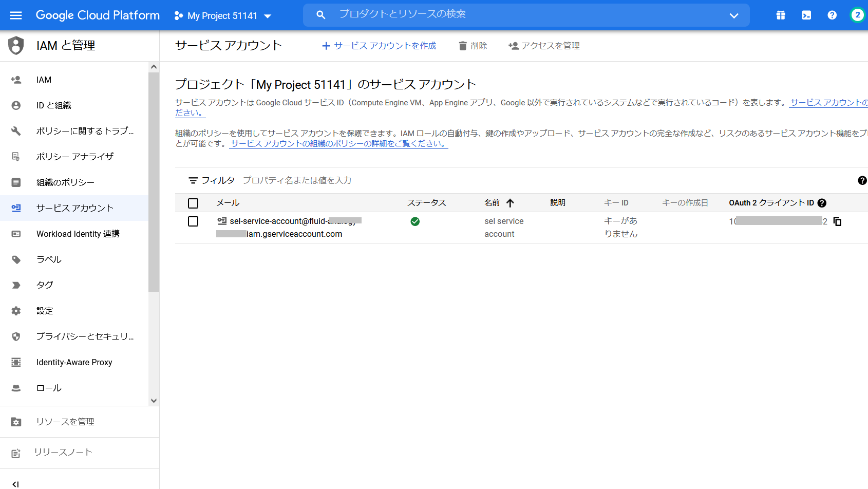Open the sel-service-account email link
Screen dimensions: 868x489
289,228
